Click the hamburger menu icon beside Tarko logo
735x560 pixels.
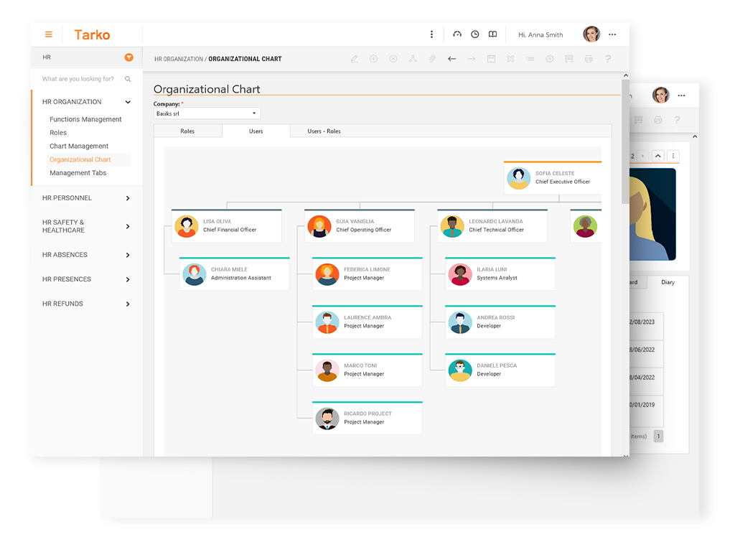(49, 34)
